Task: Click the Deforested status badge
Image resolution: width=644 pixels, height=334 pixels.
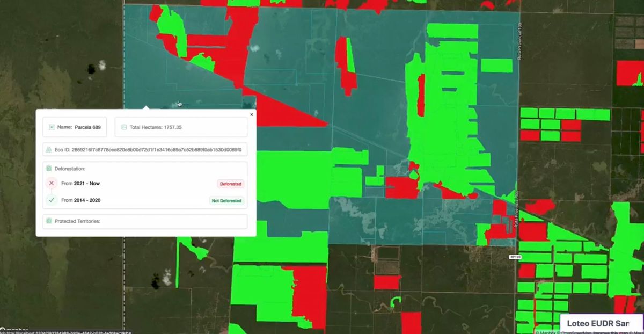Action: pyautogui.click(x=231, y=184)
